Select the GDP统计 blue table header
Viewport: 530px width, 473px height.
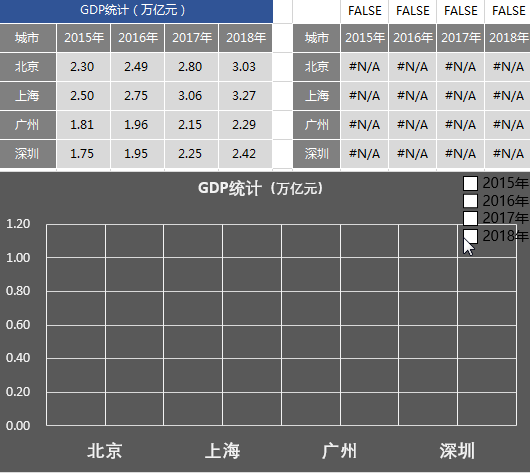pos(136,11)
